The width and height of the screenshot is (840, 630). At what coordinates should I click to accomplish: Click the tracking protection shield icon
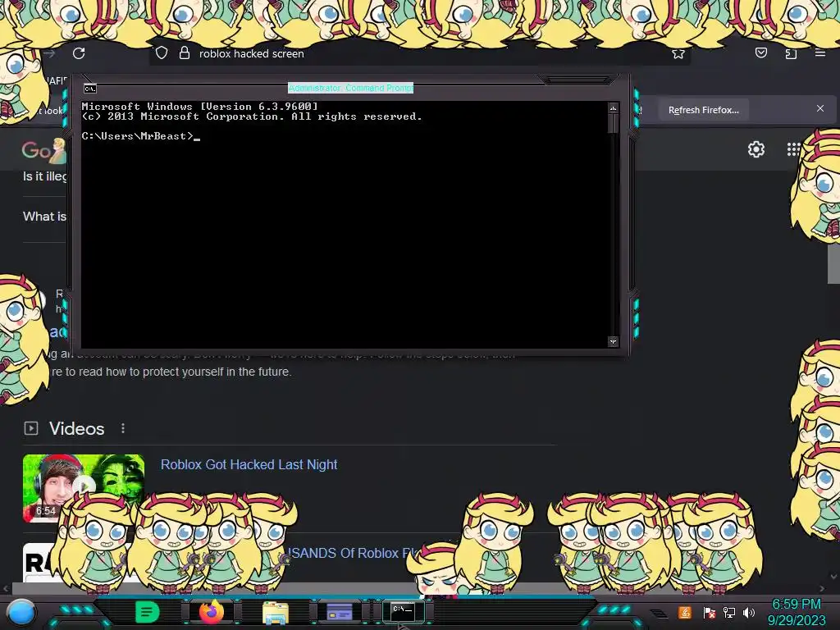coord(162,53)
